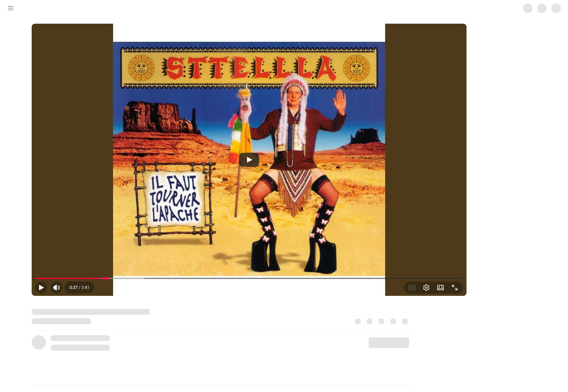568x392 pixels.
Task: Click the play button in the control bar
Action: tap(41, 288)
